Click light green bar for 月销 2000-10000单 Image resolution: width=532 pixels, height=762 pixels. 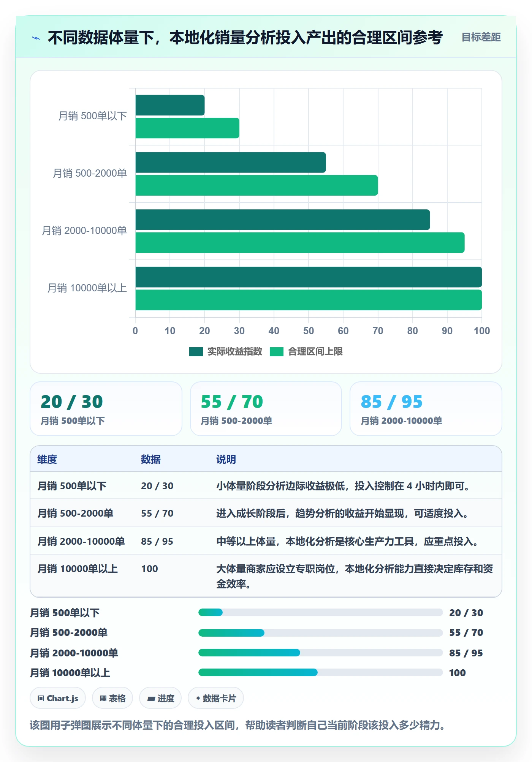coord(300,243)
